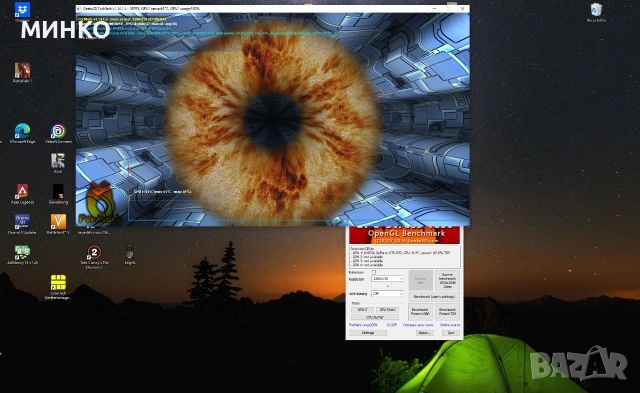
Task: Launch the Battlefield 1 desktop shortcut
Action: 22,71
